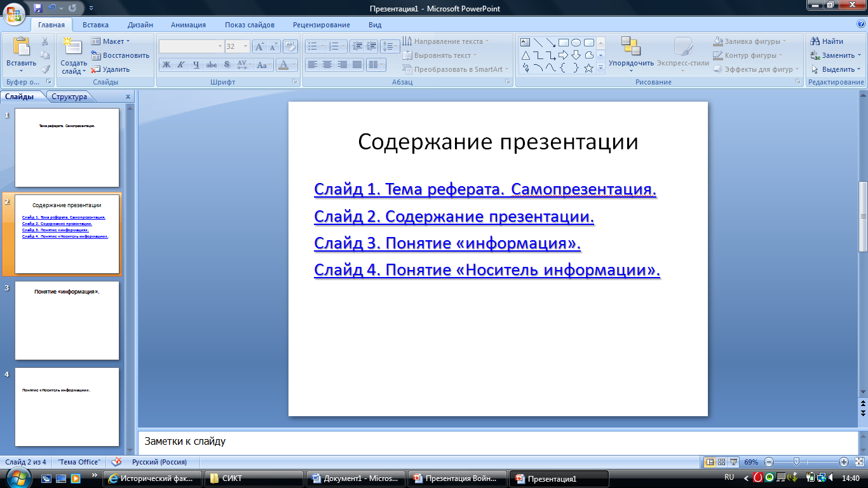Select the oval shape
This screenshot has height=488, width=868.
(576, 43)
